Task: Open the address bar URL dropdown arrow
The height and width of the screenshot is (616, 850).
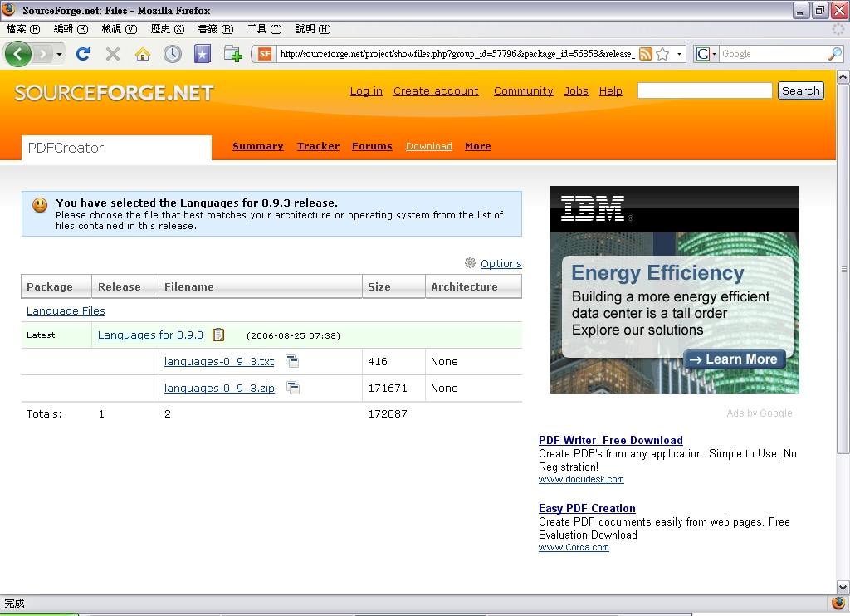Action: tap(679, 54)
